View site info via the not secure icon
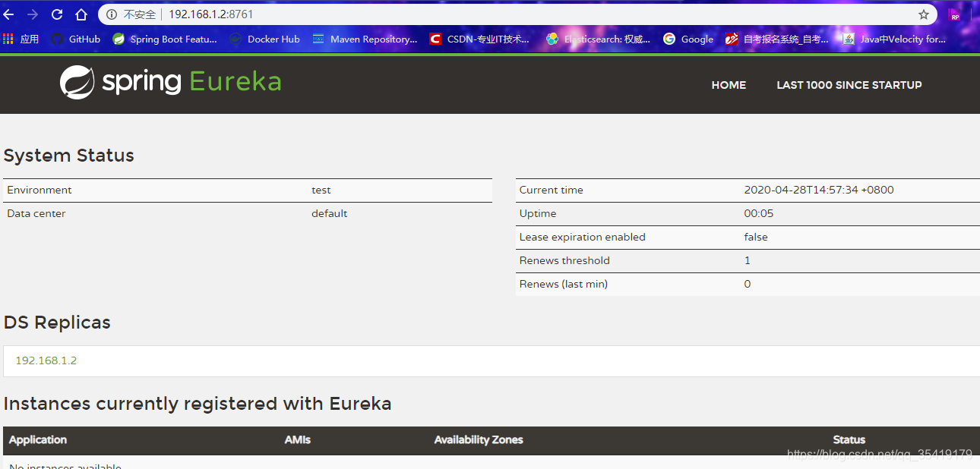This screenshot has width=980, height=469. [x=111, y=14]
